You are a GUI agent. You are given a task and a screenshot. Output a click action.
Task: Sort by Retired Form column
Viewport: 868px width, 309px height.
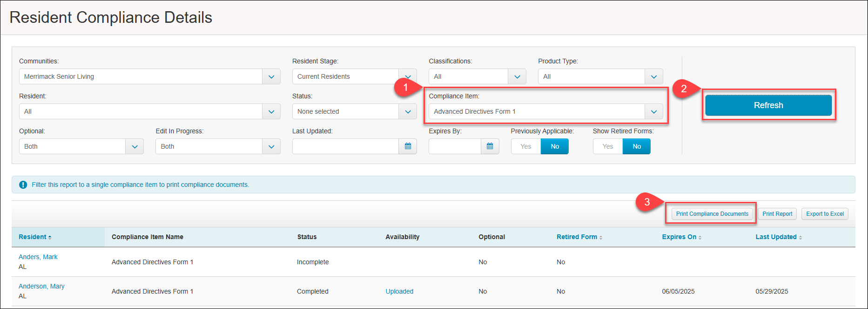579,237
